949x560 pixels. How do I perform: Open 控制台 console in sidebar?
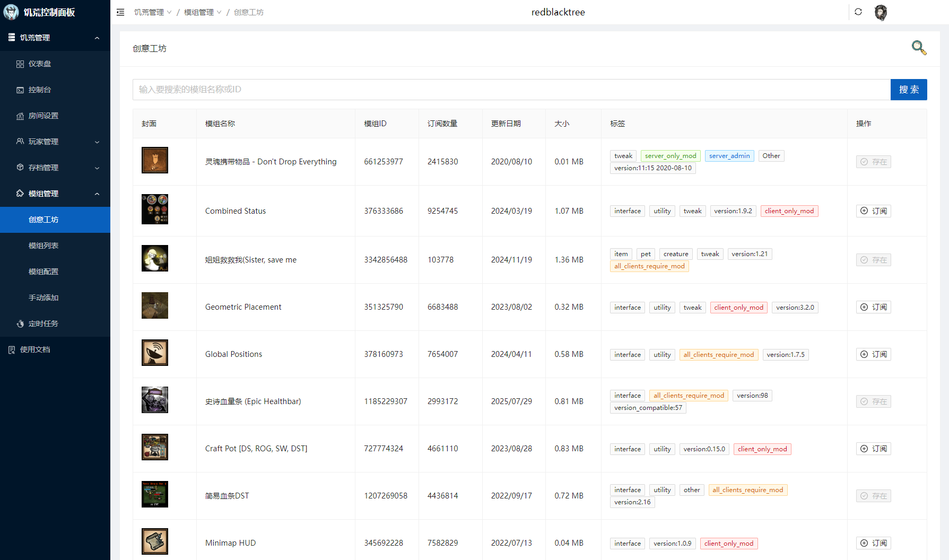pyautogui.click(x=40, y=90)
